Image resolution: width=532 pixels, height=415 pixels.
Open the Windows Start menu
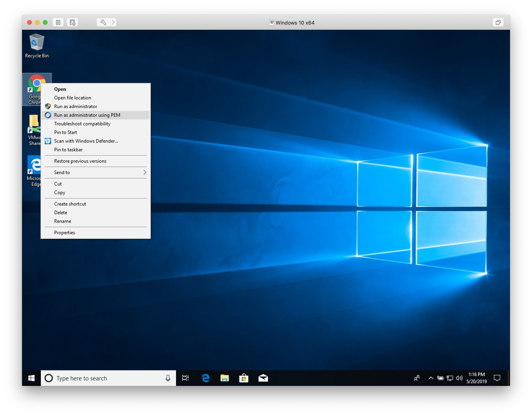31,378
